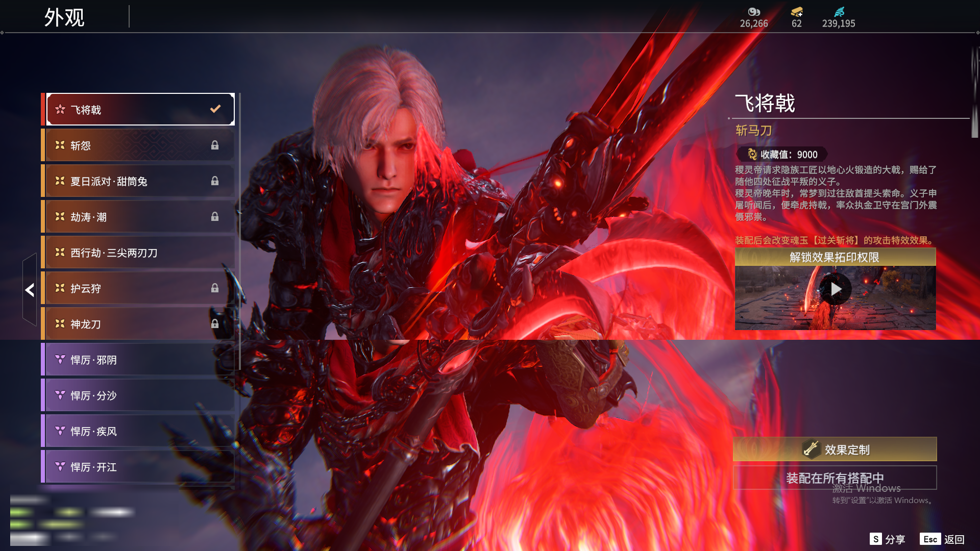The image size is (980, 551).
Task: Click the pink rarity icon beside 飞将戟
Action: point(60,109)
